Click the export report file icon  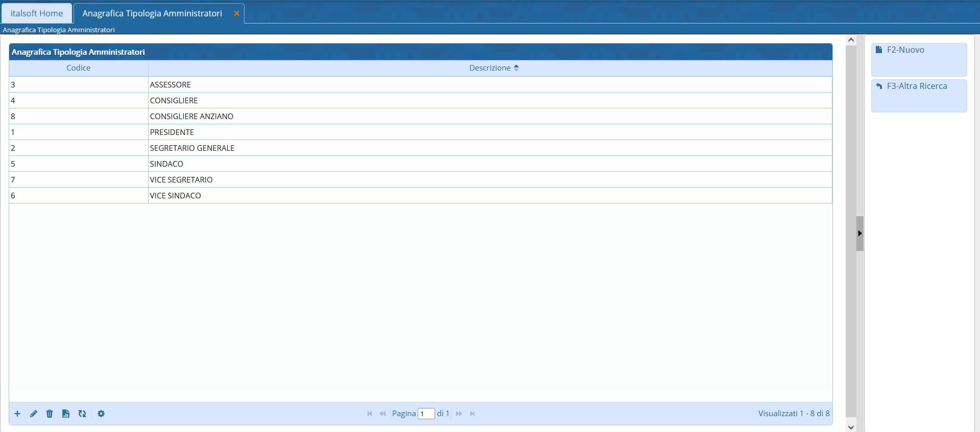66,414
